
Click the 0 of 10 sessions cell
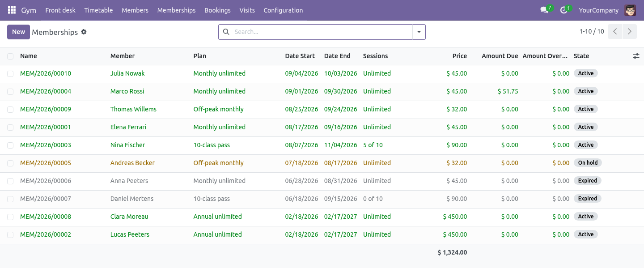(373, 199)
